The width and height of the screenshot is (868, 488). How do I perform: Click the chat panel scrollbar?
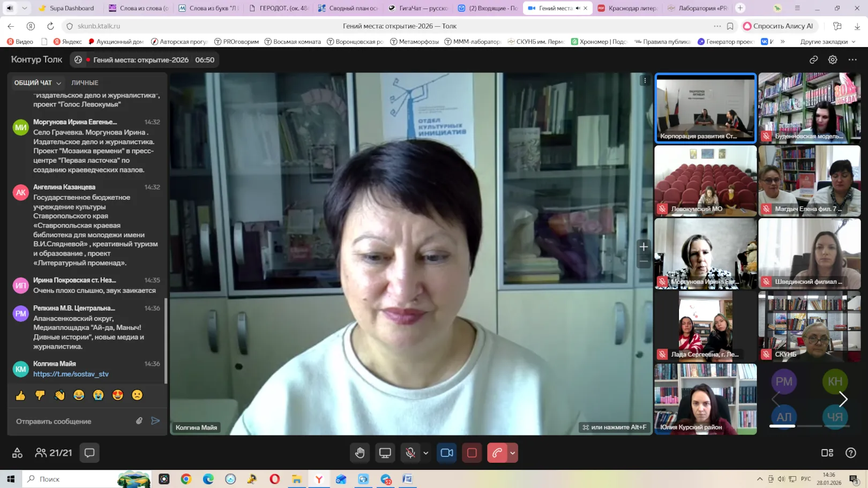[166, 341]
